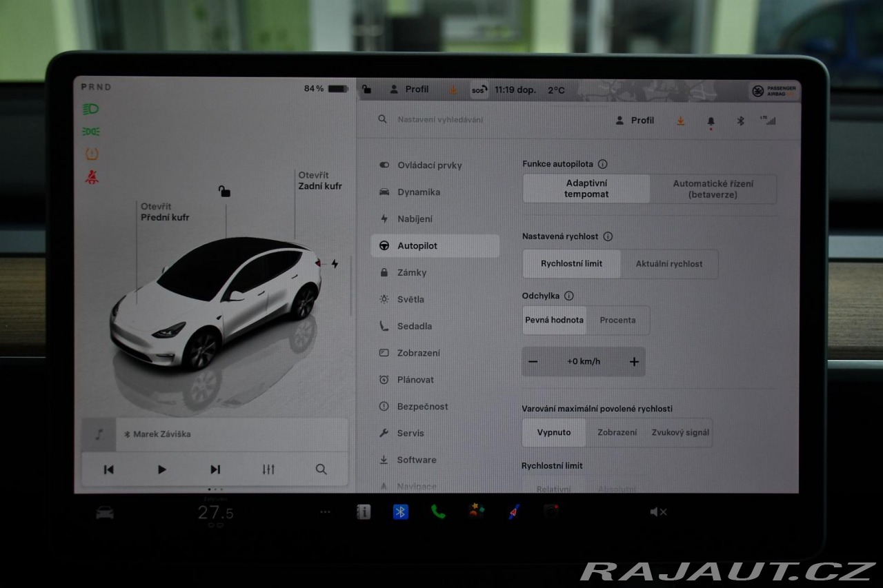Open the Zámky settings menu
The image size is (883, 588).
(x=412, y=272)
